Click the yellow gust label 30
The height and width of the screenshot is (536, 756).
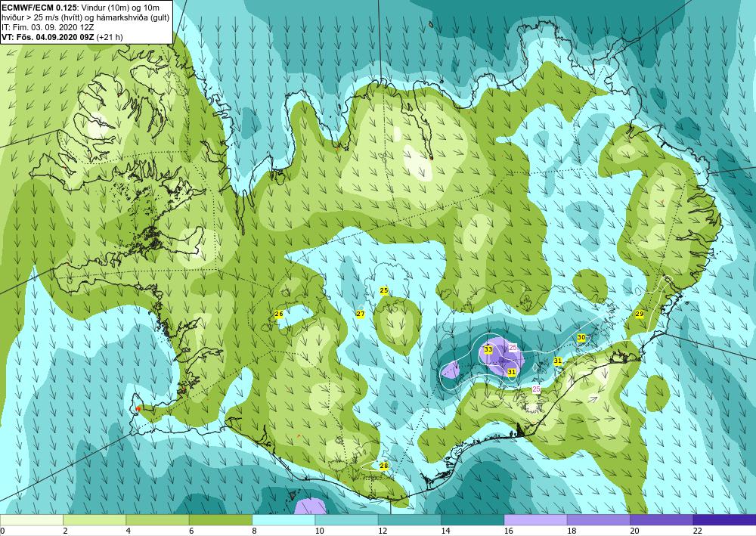coord(581,337)
